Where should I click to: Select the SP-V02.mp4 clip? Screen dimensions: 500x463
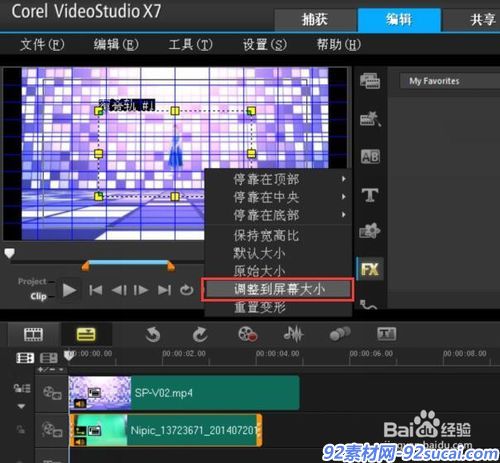184,393
